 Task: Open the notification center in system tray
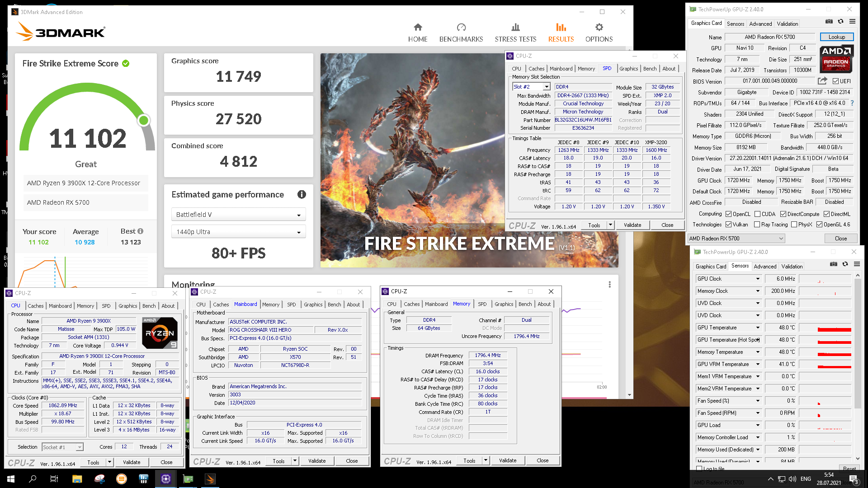point(853,479)
